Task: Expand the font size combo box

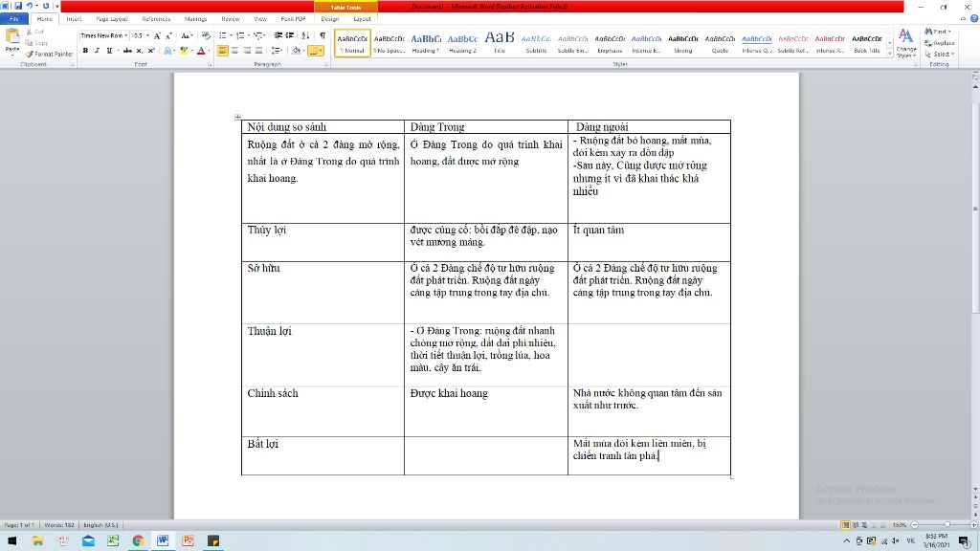Action: tap(146, 35)
